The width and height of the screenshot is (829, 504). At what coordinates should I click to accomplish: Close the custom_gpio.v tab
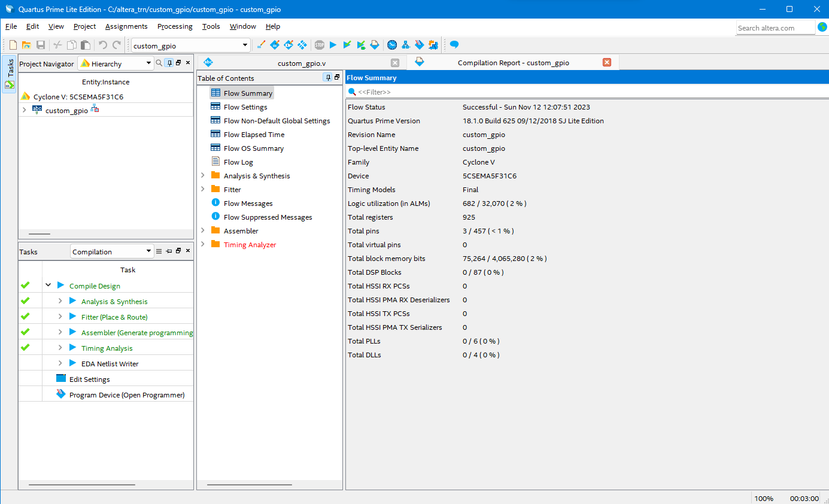pos(395,63)
